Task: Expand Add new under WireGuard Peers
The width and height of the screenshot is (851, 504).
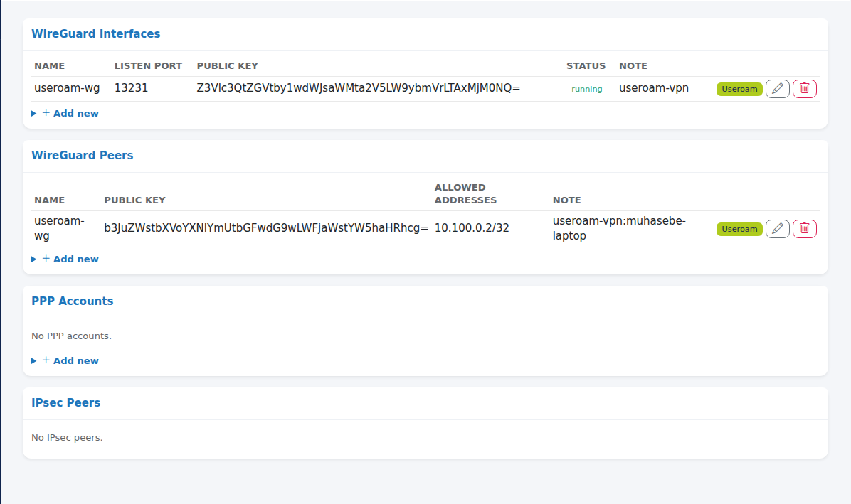Action: (x=65, y=259)
